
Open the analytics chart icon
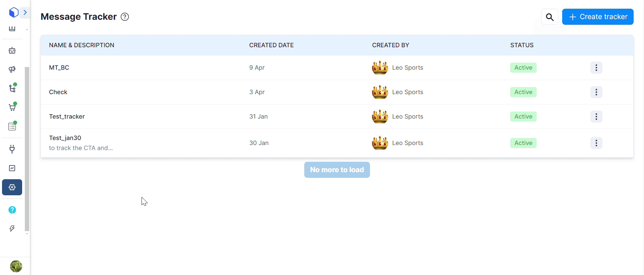[x=12, y=168]
